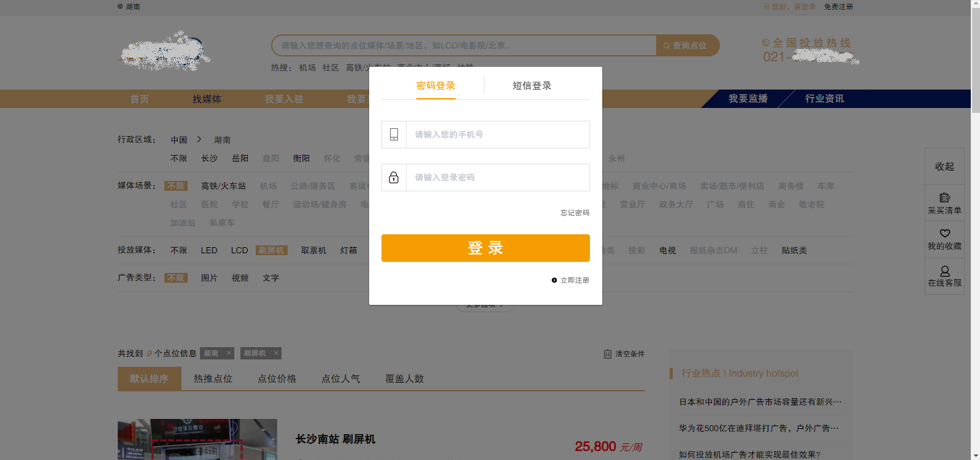This screenshot has width=980, height=460.
Task: Select 文字 ad type
Action: 270,278
